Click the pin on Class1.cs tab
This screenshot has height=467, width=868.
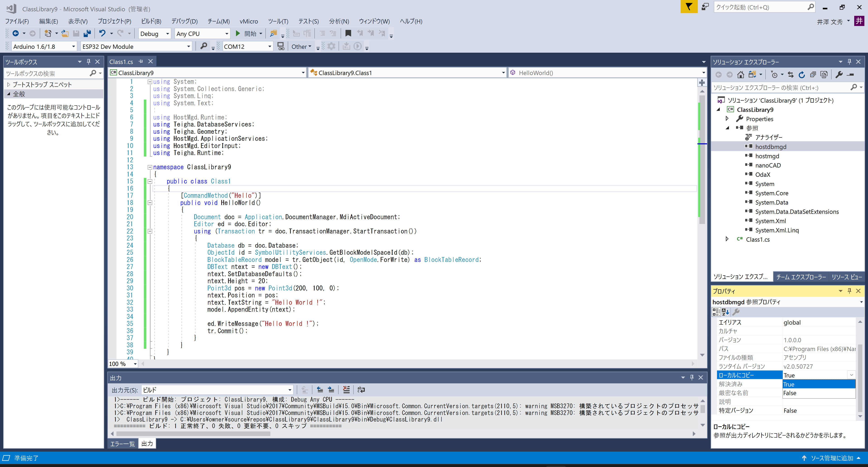tap(141, 61)
